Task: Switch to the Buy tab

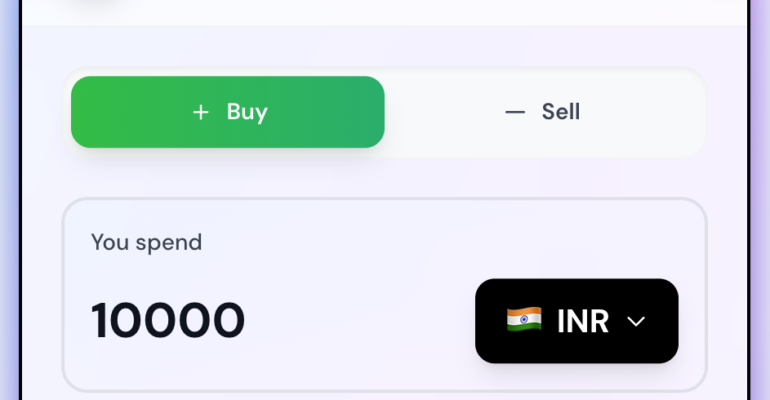Action: tap(228, 112)
